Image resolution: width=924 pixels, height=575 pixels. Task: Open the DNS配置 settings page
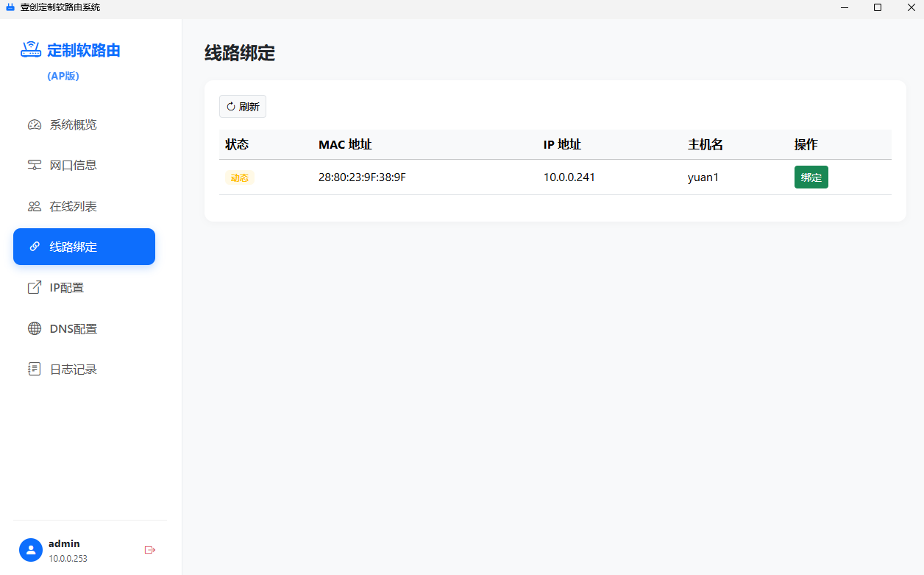[73, 328]
